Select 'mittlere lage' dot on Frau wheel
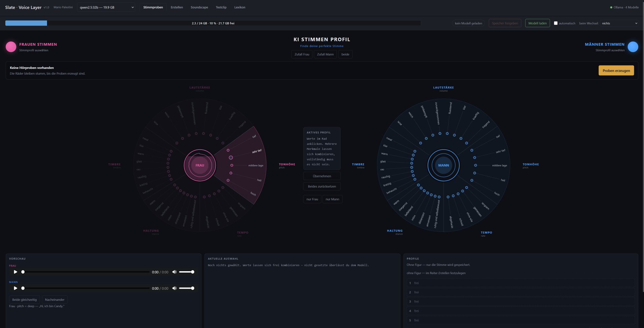The height and width of the screenshot is (328, 644). pyautogui.click(x=232, y=165)
